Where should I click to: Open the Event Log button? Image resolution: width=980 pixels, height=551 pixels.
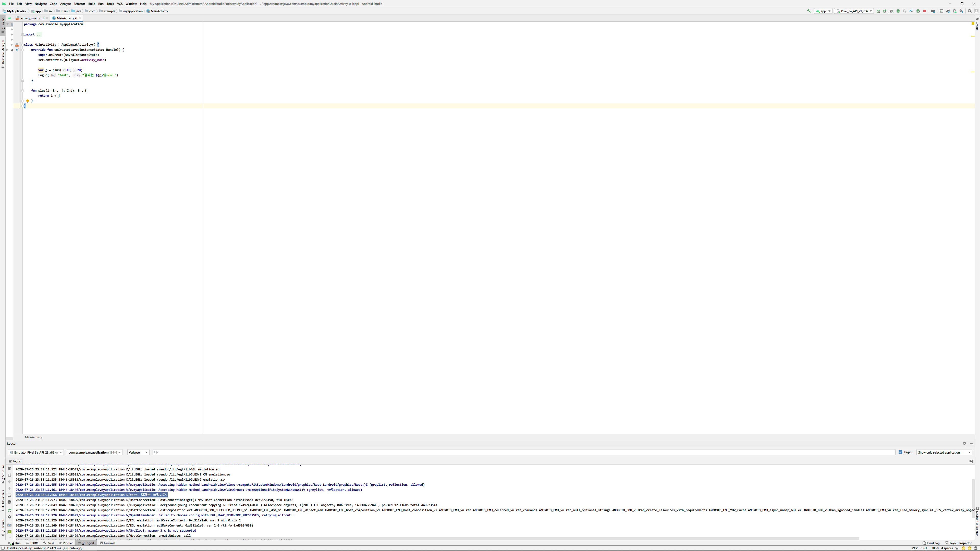[931, 543]
